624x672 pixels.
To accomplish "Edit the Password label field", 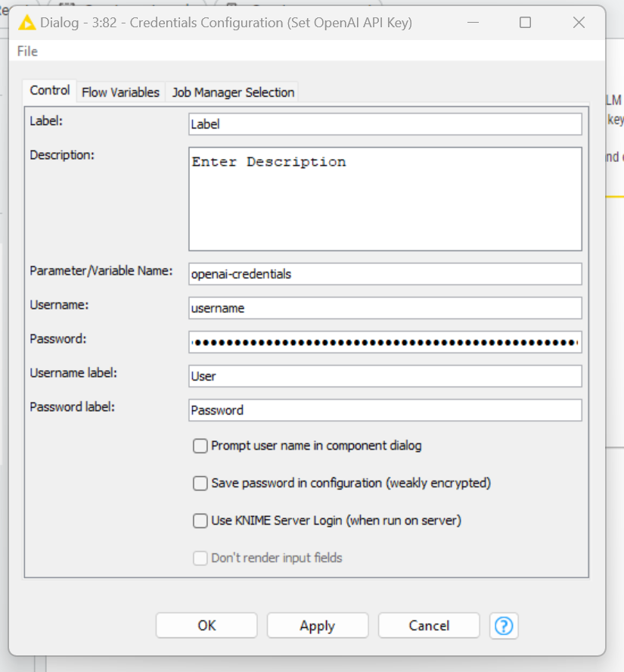I will [x=385, y=410].
